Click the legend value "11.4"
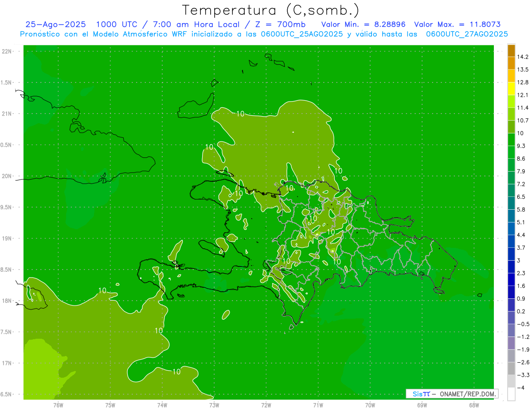The image size is (532, 411). click(523, 108)
